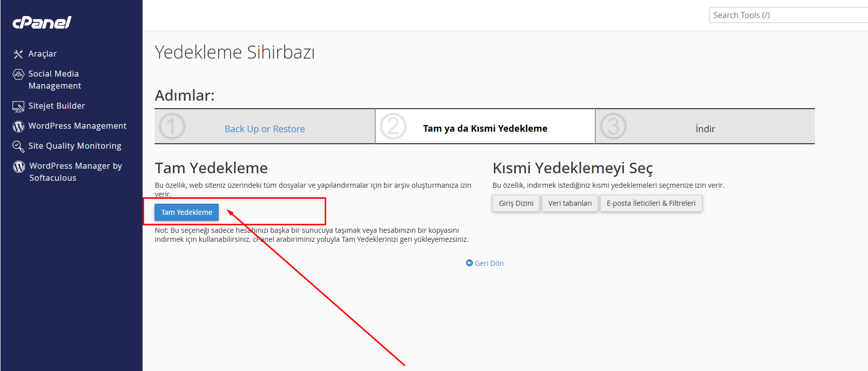Click the note text beginning 'Not: Bu seçeneği'
Viewport: 868px width, 371px height.
(312, 235)
